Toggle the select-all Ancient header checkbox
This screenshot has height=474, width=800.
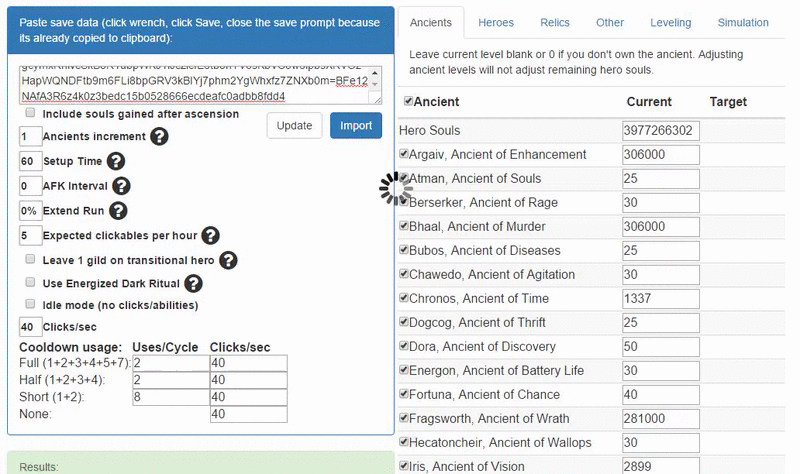click(408, 101)
